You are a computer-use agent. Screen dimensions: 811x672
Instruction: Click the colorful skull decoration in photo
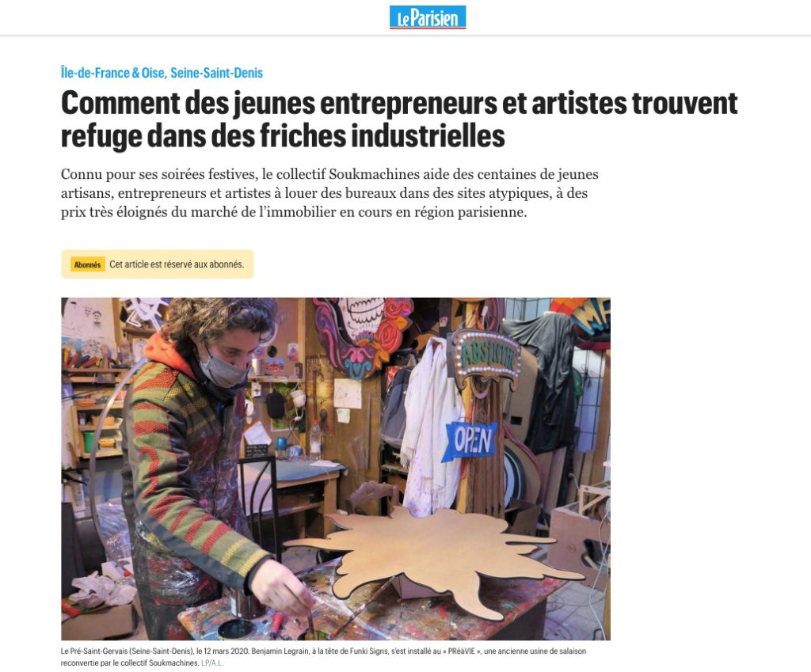(x=363, y=331)
